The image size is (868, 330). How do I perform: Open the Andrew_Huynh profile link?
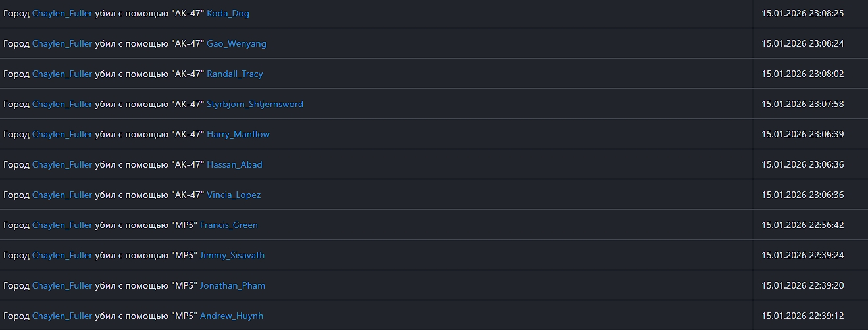point(231,316)
